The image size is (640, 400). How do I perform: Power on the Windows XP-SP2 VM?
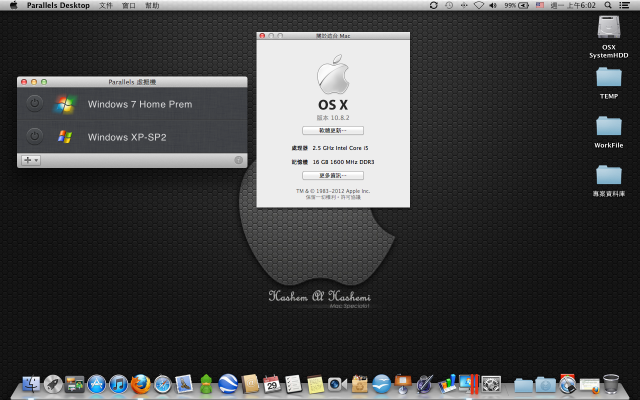pyautogui.click(x=35, y=136)
